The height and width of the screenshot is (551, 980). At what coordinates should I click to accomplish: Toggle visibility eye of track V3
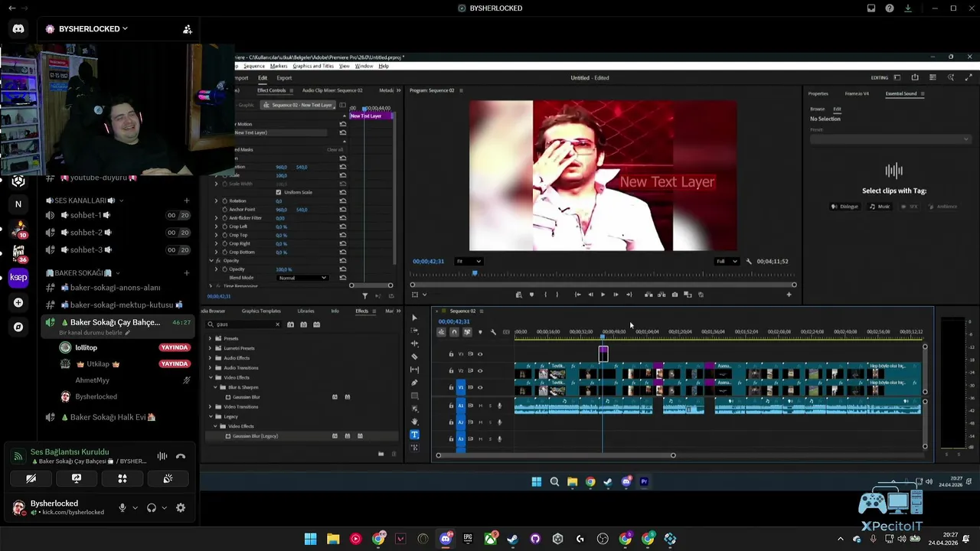tap(480, 354)
